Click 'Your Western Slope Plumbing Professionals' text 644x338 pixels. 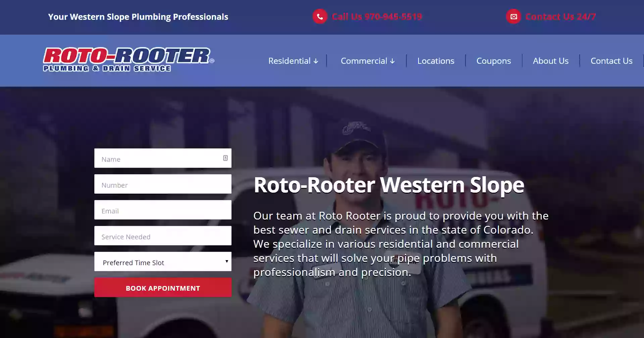click(138, 17)
